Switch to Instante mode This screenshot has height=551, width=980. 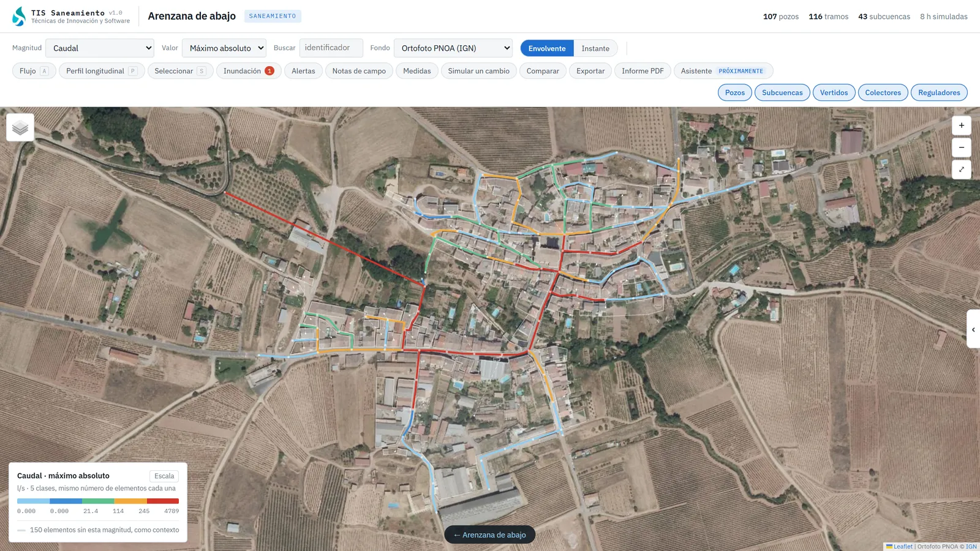tap(595, 48)
